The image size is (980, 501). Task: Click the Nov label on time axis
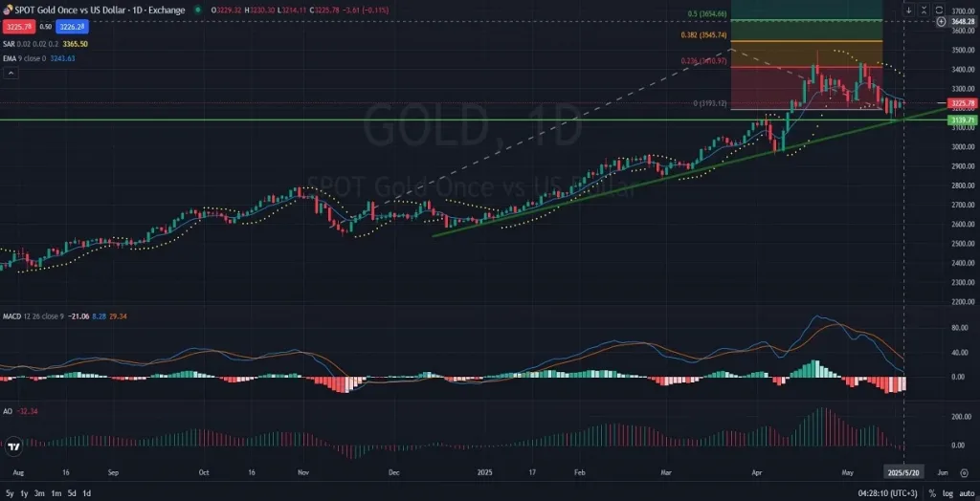click(x=303, y=473)
